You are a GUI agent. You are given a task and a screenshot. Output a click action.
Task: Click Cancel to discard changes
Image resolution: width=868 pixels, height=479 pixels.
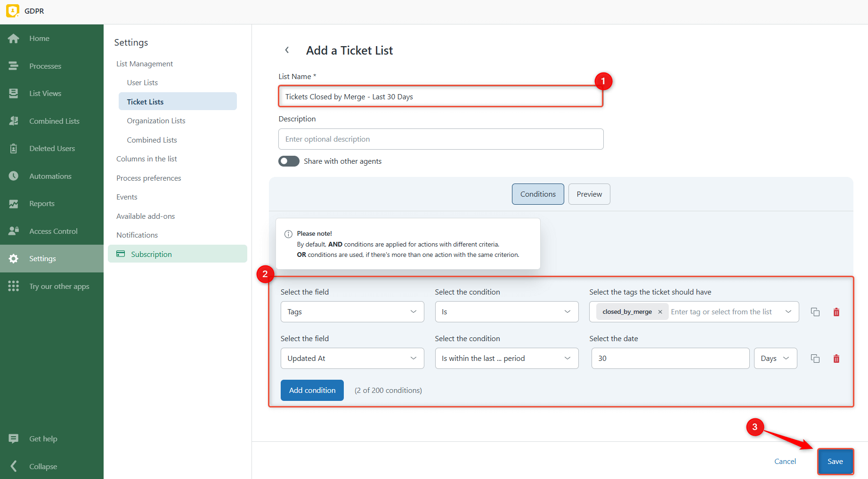coord(785,462)
